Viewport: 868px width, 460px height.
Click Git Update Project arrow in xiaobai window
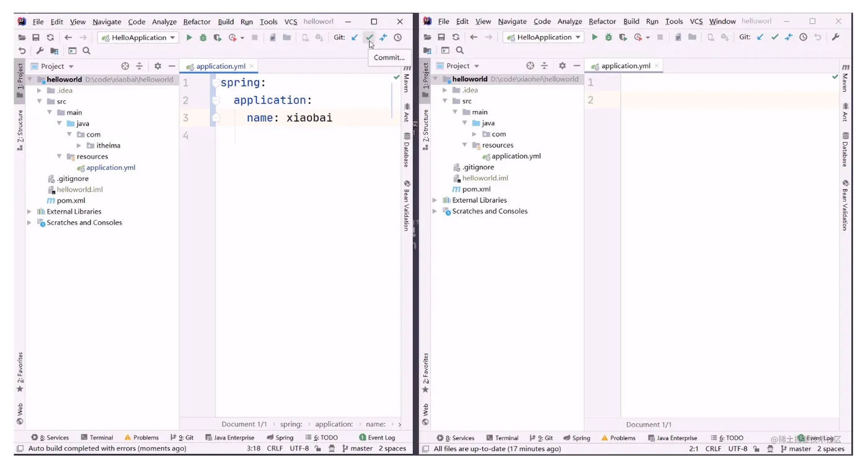(355, 37)
